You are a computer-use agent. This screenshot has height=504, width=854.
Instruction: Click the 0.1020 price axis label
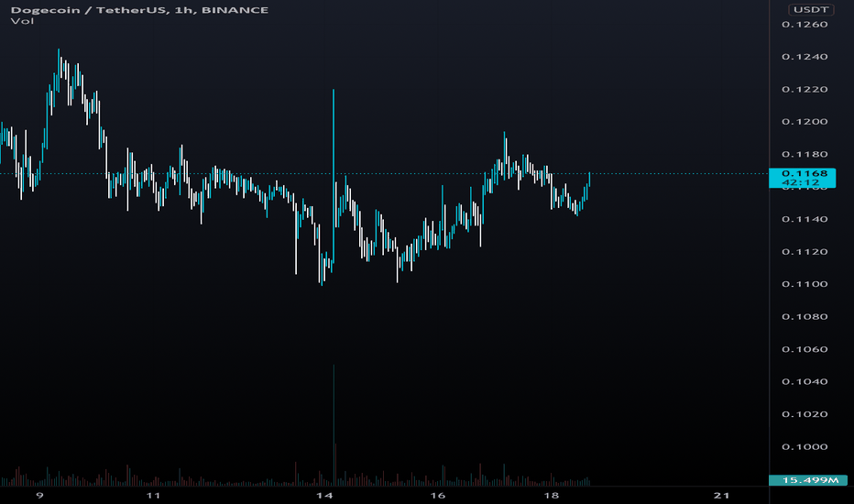tap(805, 414)
